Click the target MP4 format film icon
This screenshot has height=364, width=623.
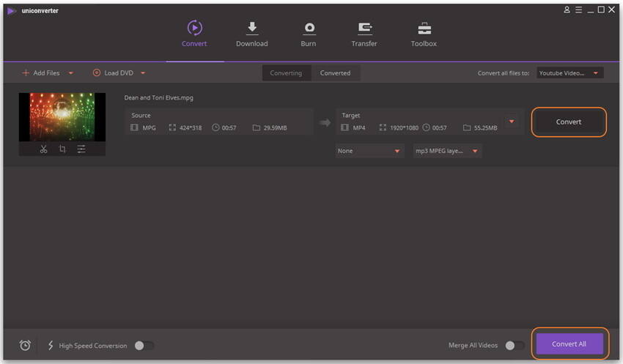click(x=345, y=127)
